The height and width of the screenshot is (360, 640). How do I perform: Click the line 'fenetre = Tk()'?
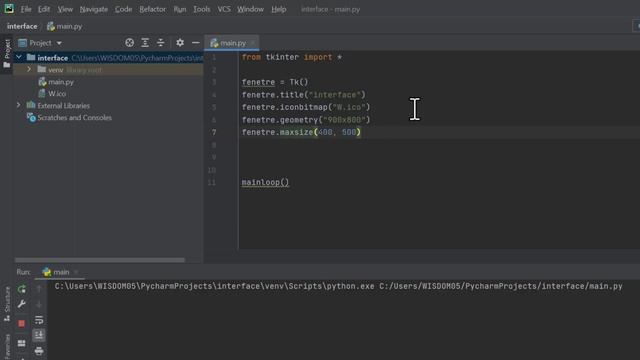point(275,82)
